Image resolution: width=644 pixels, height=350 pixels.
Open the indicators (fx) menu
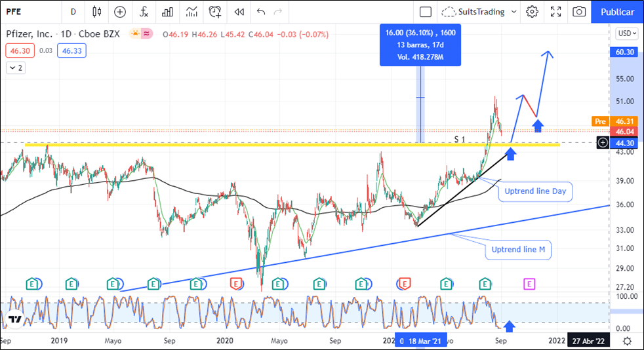pos(144,11)
